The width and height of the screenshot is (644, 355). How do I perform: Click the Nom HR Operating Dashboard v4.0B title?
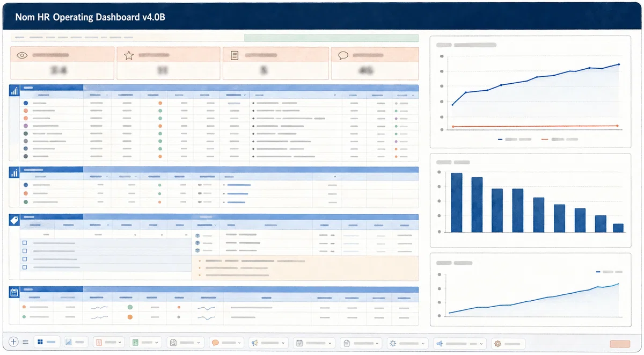90,18
